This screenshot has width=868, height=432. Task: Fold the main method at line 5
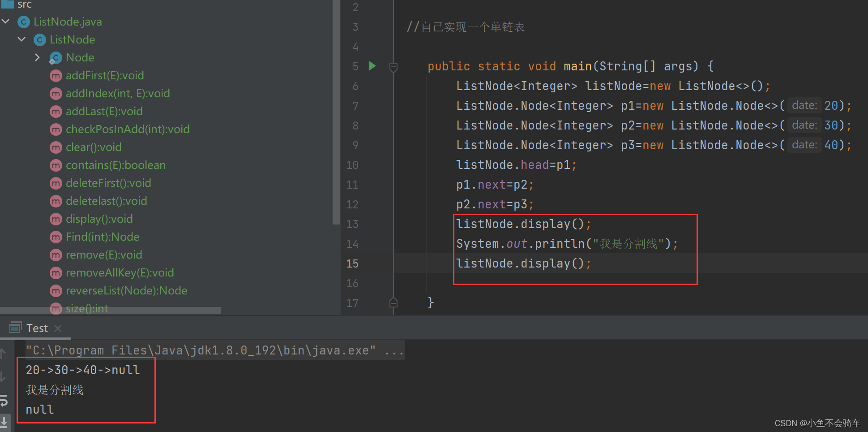coord(393,67)
